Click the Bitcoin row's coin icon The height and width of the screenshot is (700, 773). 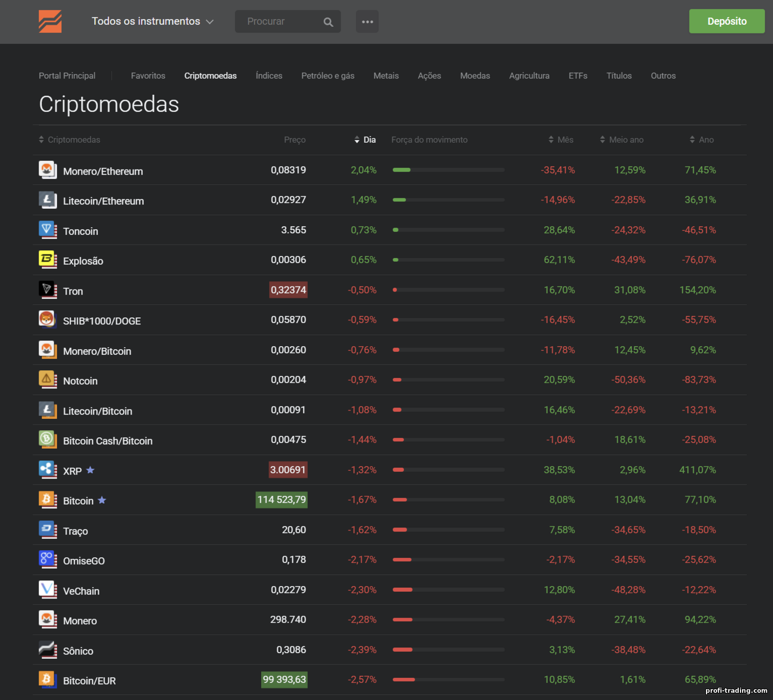click(48, 500)
